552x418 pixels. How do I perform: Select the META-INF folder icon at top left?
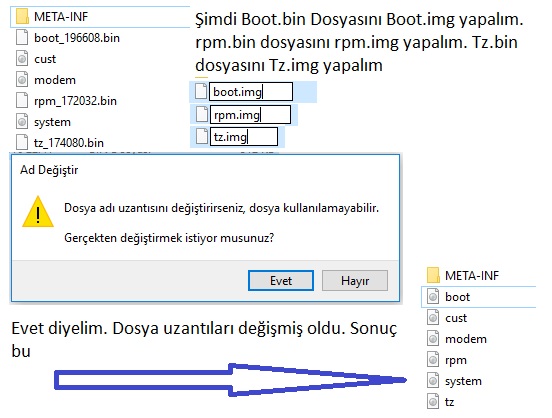[23, 16]
